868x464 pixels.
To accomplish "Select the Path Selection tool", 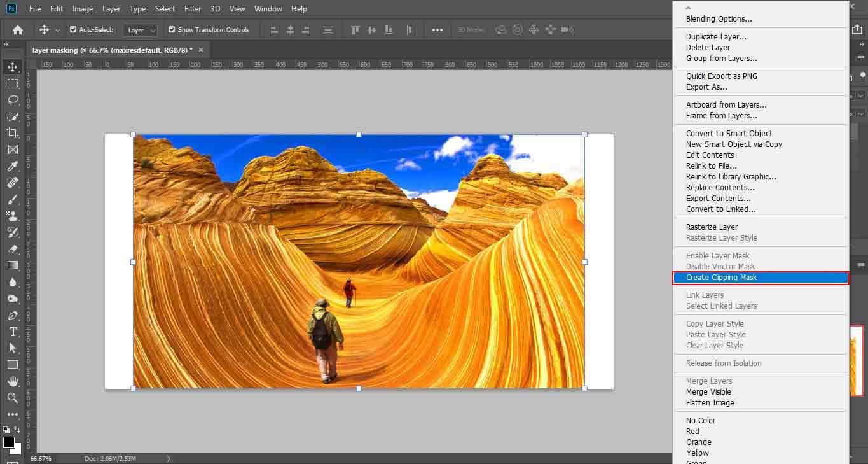I will [x=13, y=348].
